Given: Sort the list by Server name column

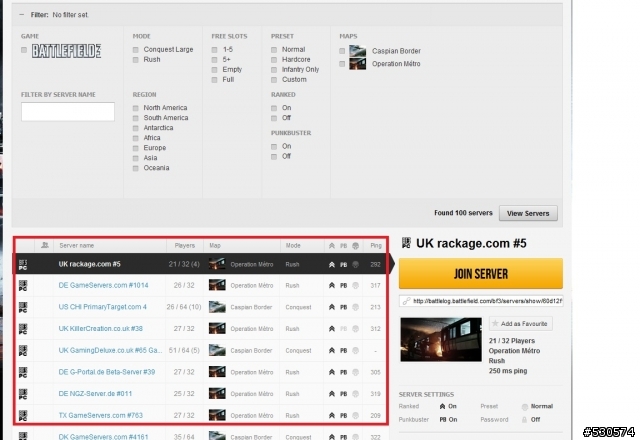Looking at the screenshot, I should click(x=77, y=245).
